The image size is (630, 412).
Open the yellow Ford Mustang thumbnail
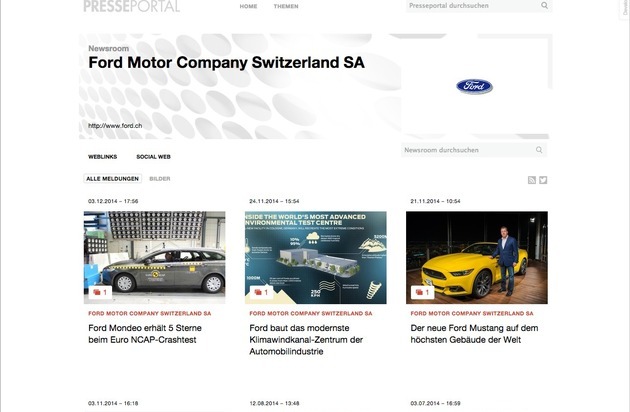[x=477, y=257]
